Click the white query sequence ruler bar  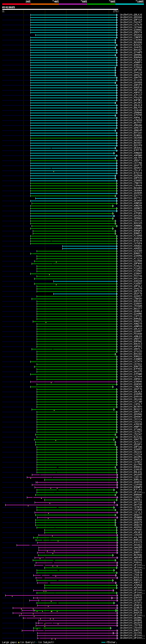(60, 9)
